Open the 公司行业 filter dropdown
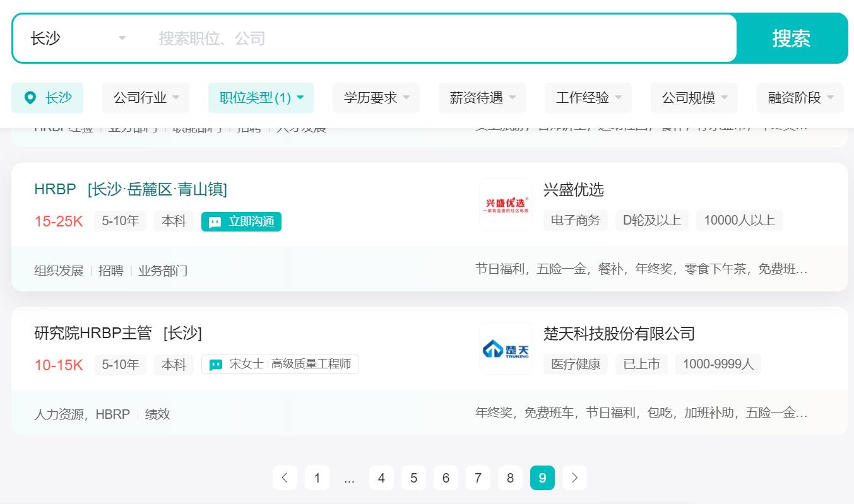The image size is (854, 504). coord(146,98)
